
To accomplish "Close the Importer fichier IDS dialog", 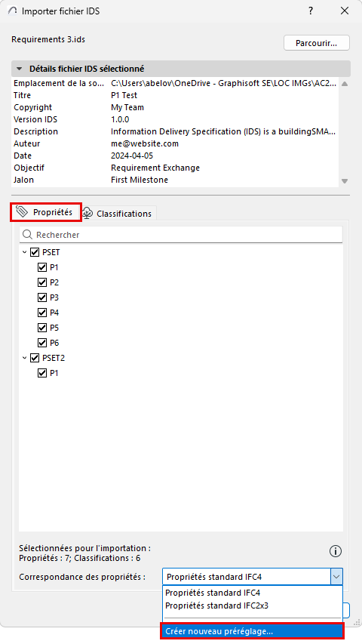I will (345, 11).
